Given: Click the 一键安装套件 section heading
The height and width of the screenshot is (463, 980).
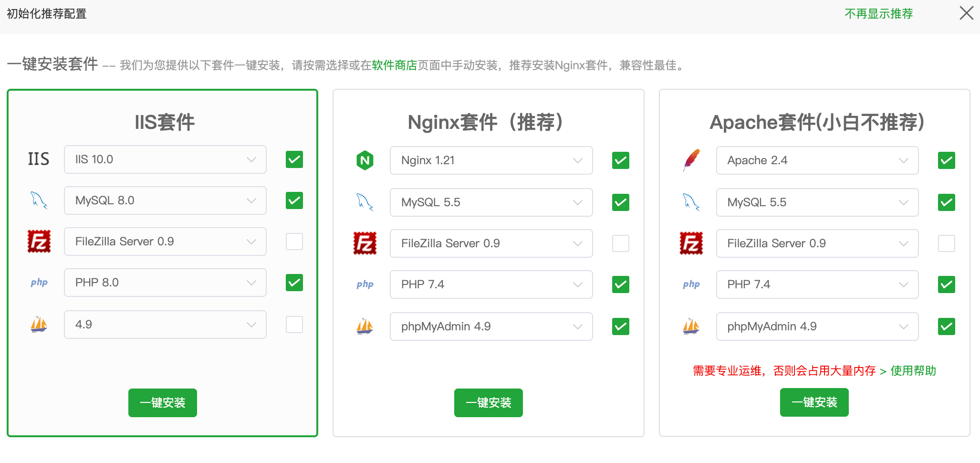Looking at the screenshot, I should pyautogui.click(x=52, y=64).
